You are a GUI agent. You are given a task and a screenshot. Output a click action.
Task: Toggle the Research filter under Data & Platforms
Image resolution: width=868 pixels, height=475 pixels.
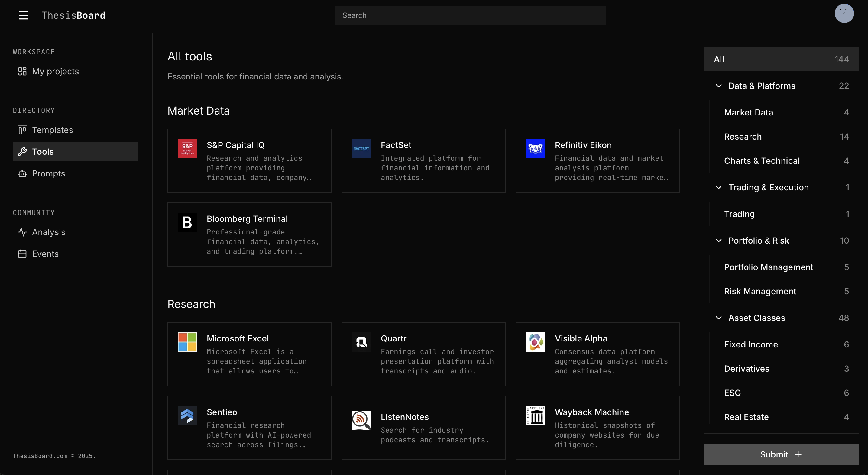743,137
